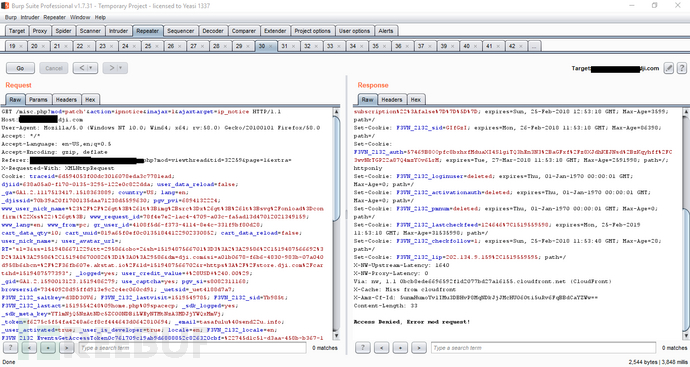The image size is (690, 367).
Task: Focus the response search term field
Action: (x=543, y=348)
